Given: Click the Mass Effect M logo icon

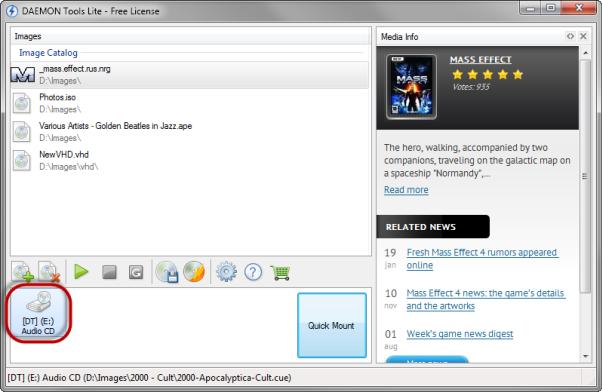Looking at the screenshot, I should [23, 74].
